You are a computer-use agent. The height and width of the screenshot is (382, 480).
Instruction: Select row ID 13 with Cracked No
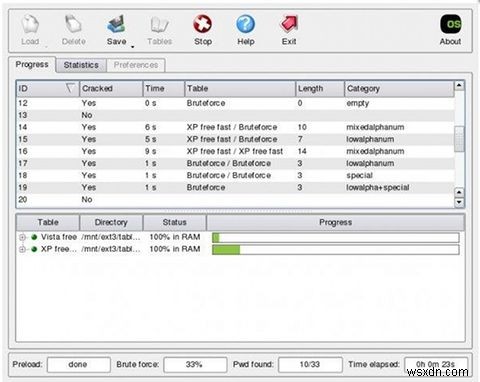[235, 115]
